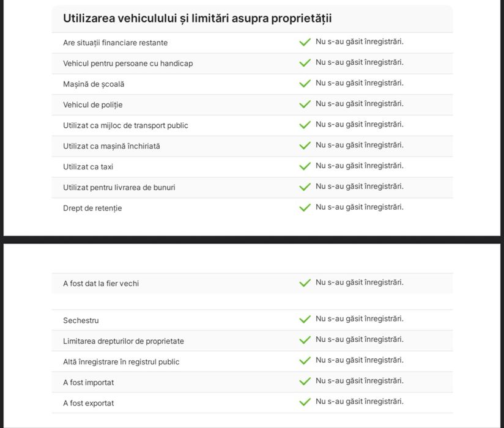The image size is (504, 428).
Task: Click 'Utilizat pentru livrarea de bunuri' label
Action: 119,188
